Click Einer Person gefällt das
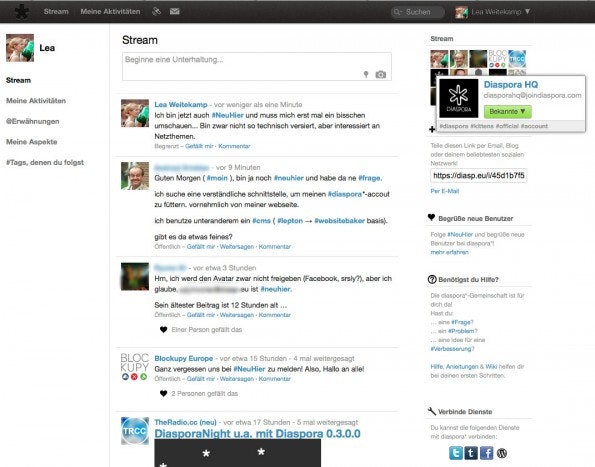The width and height of the screenshot is (595, 467). tap(206, 330)
